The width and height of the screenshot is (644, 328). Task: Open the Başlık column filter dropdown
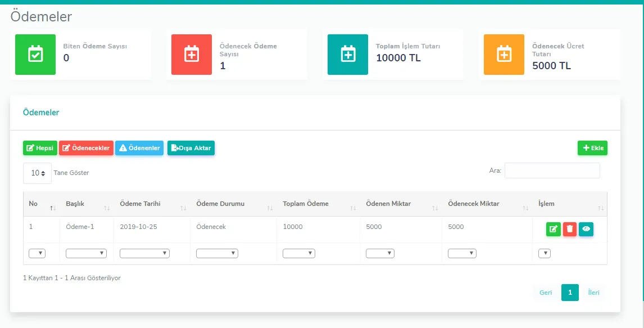pyautogui.click(x=86, y=254)
